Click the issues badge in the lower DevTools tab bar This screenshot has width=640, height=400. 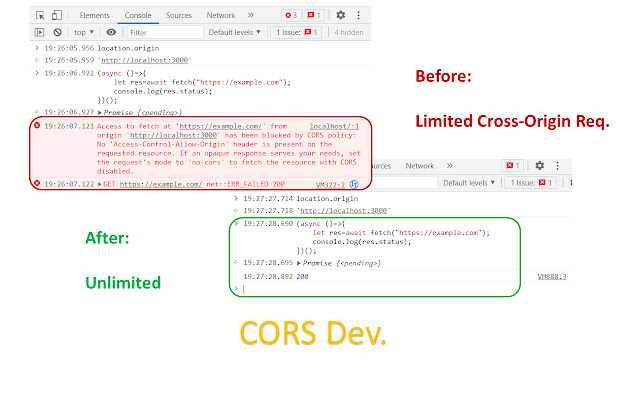(x=513, y=166)
